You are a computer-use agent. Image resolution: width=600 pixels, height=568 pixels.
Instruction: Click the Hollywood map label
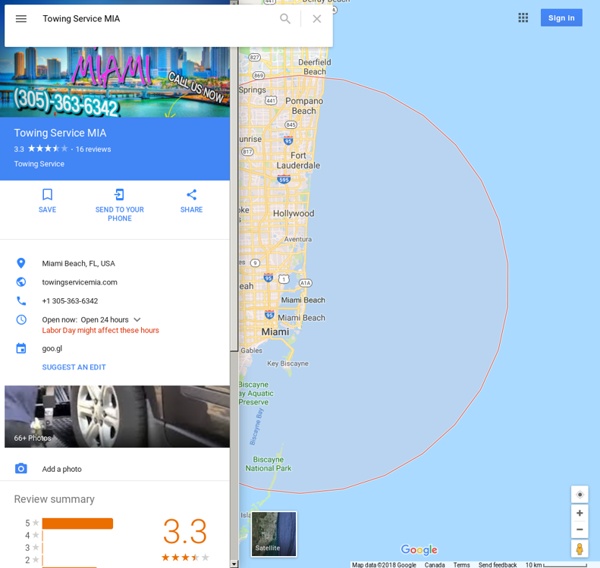[x=293, y=213]
